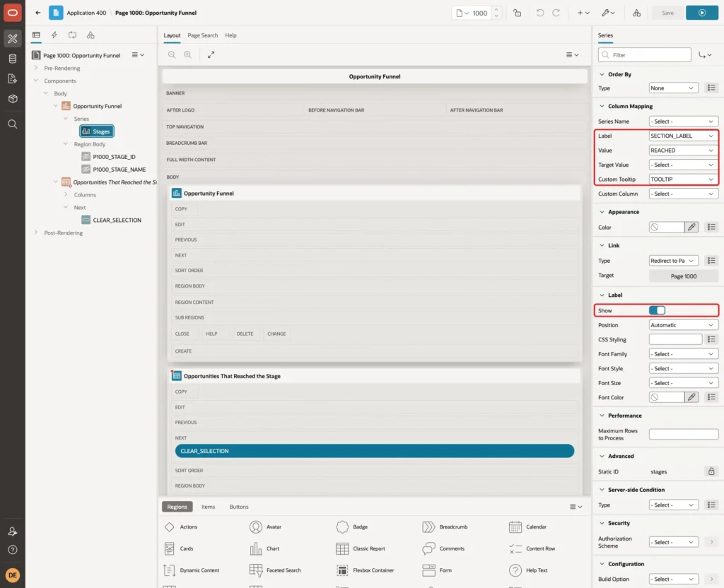Open color picker for Font Color

[x=691, y=397]
